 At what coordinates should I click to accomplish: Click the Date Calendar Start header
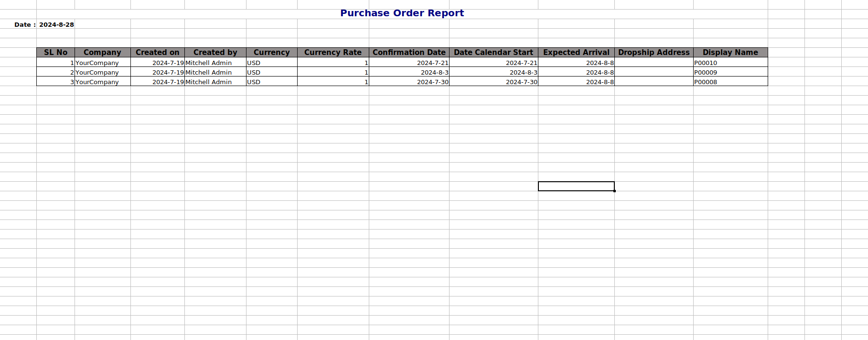493,53
